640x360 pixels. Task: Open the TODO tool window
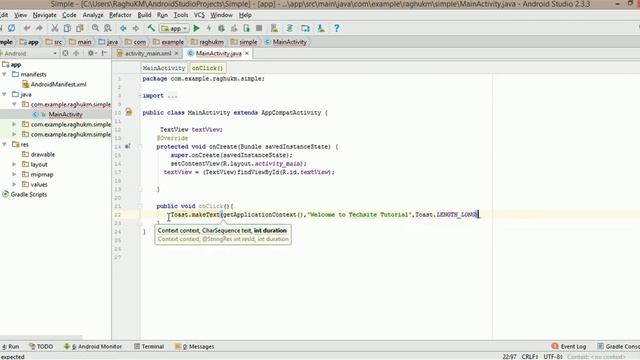pos(41,347)
